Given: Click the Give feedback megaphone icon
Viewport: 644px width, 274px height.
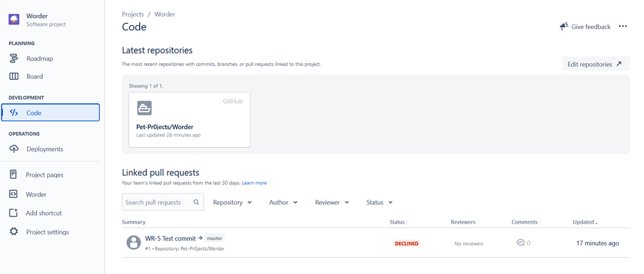Looking at the screenshot, I should click(564, 26).
